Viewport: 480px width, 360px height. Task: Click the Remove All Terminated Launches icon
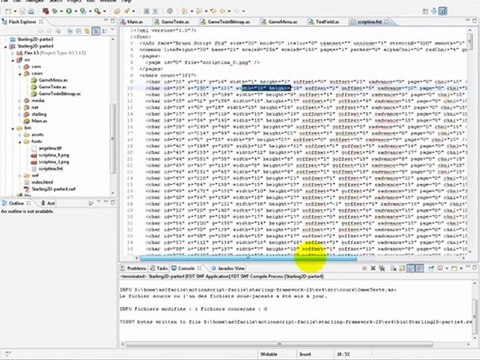(x=382, y=268)
